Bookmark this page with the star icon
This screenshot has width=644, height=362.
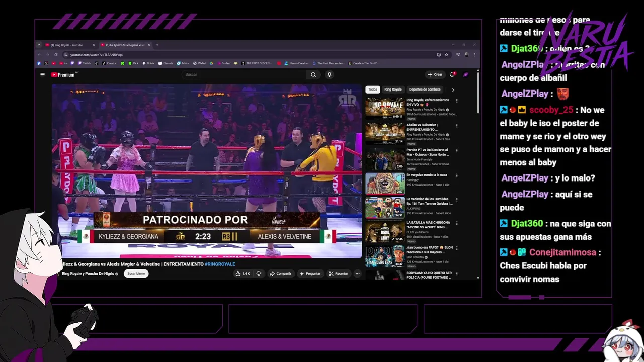(446, 55)
